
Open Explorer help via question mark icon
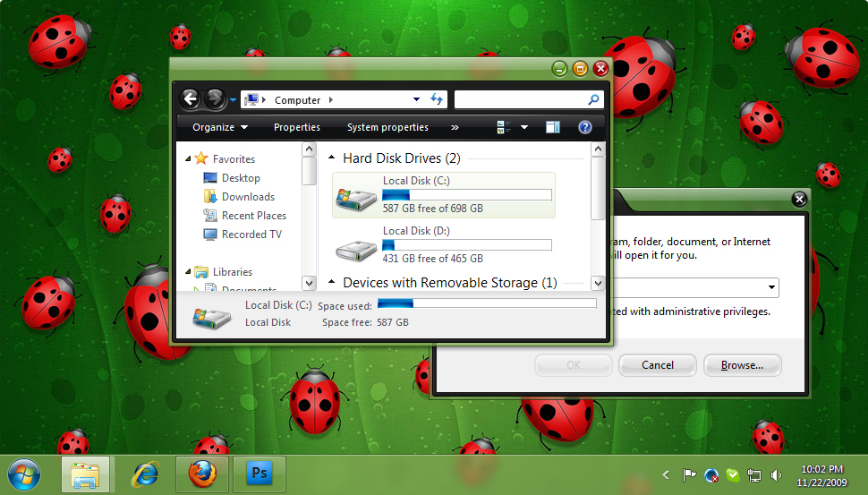click(x=585, y=127)
